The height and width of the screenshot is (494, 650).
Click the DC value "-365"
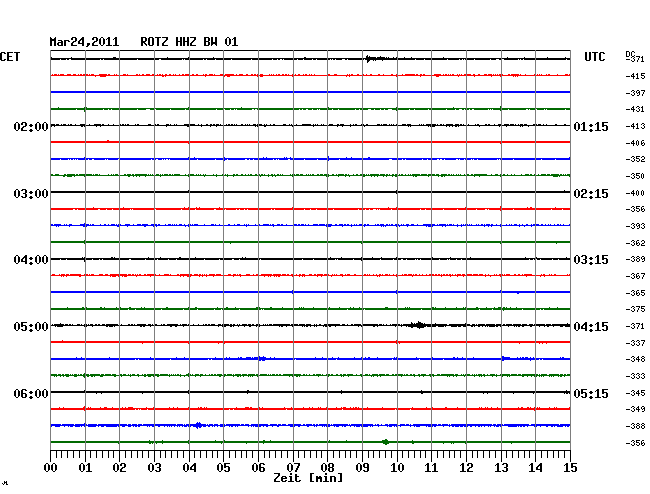(x=635, y=293)
